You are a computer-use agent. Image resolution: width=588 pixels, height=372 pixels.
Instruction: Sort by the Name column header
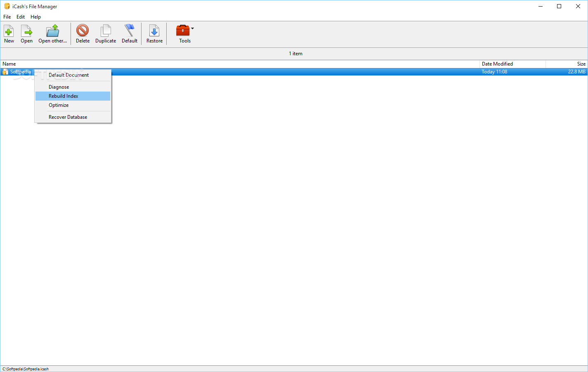[x=240, y=64]
